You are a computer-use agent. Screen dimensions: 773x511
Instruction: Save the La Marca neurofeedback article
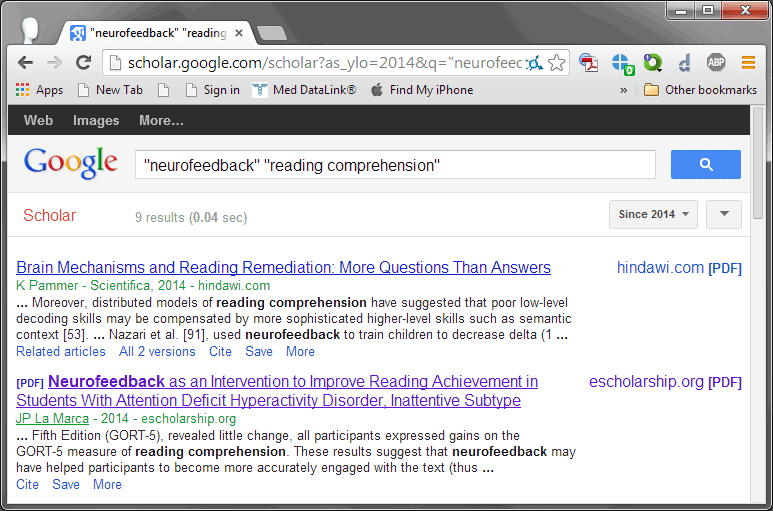(66, 484)
